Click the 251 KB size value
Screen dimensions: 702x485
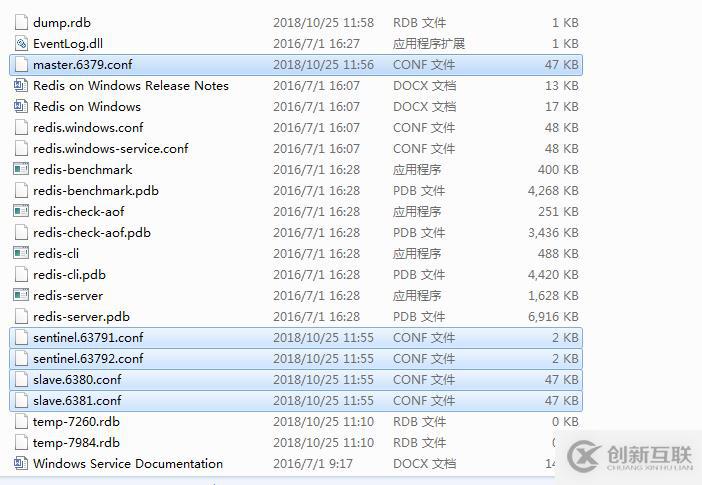(558, 212)
